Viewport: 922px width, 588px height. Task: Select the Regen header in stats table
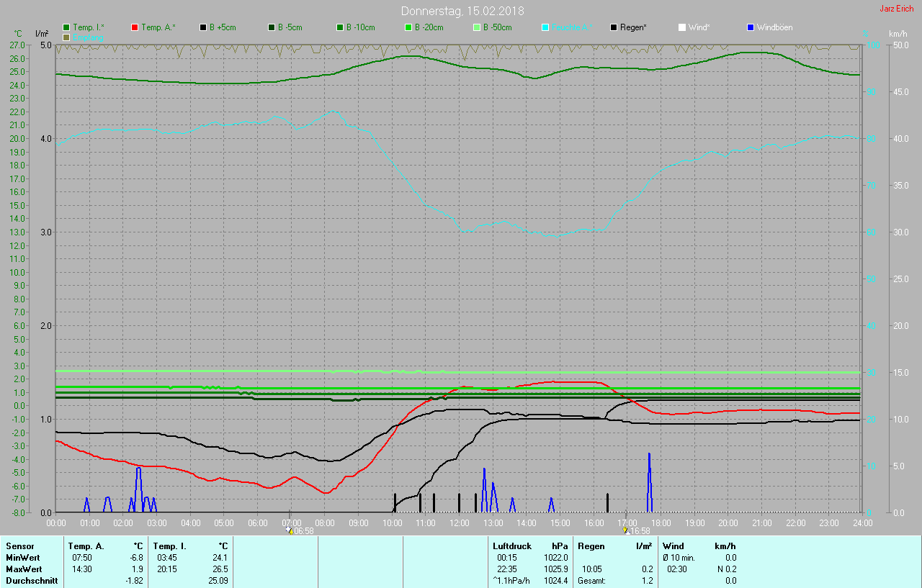591,546
